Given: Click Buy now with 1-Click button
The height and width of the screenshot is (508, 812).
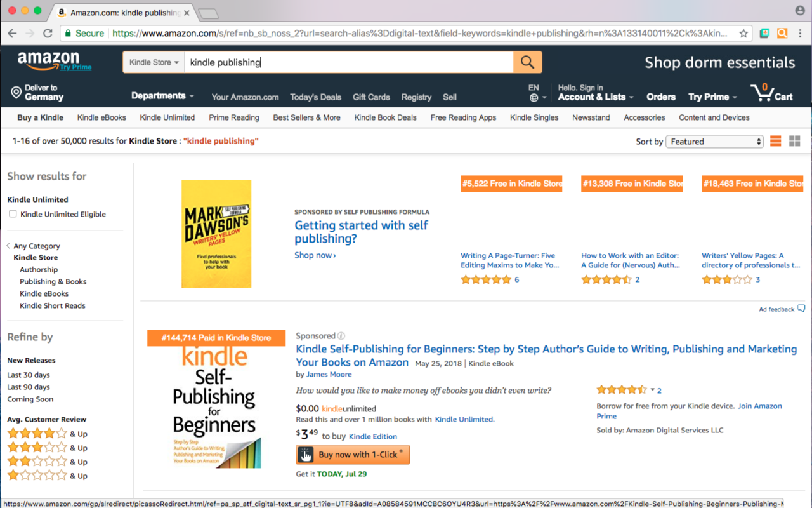Looking at the screenshot, I should (353, 455).
